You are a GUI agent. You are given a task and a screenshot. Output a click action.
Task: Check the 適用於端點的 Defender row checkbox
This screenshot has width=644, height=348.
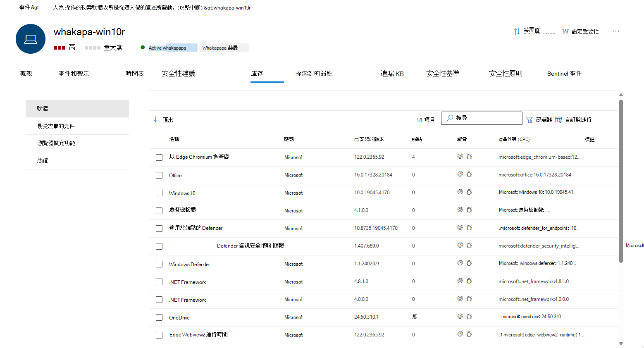click(159, 229)
